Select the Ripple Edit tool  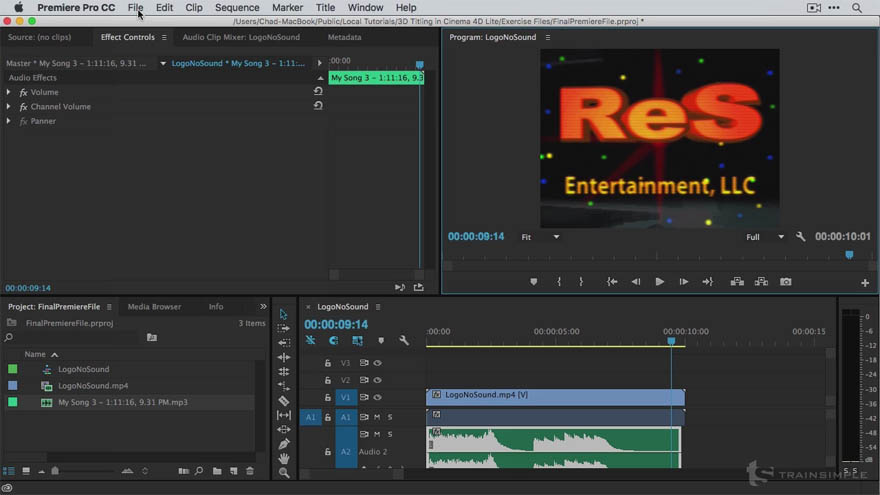point(284,342)
